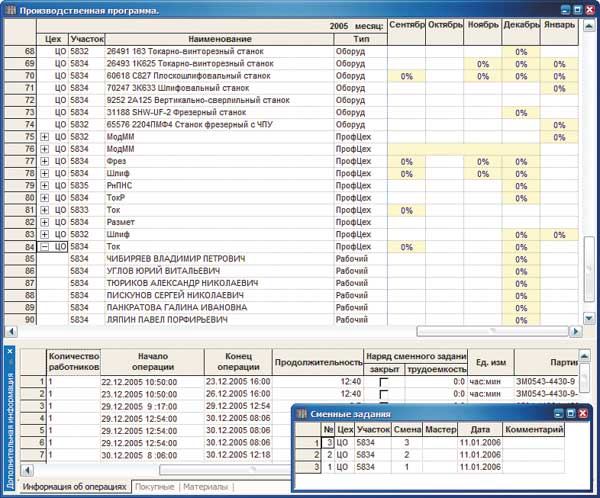The image size is (600, 498).
Task: Click end time '26.12.2005 16:00' cell
Action: point(238,394)
